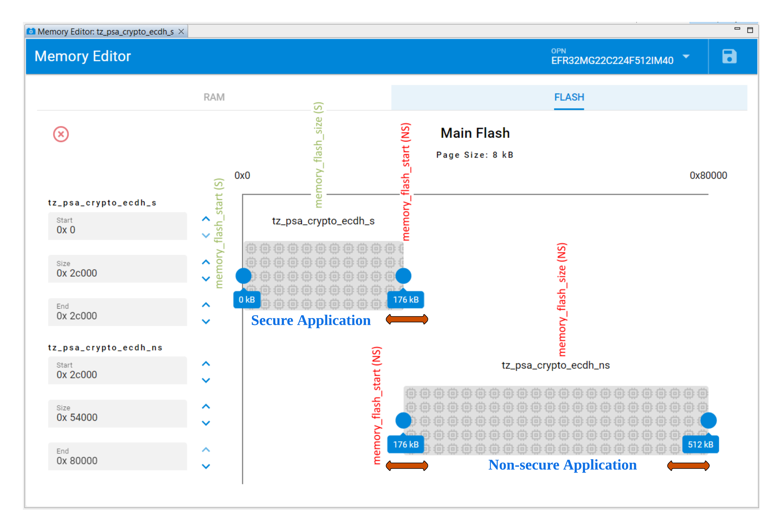Image resolution: width=781 pixels, height=532 pixels.
Task: Close the Memory Editor tz_psa_crypto_ecdh_s tab
Action: click(x=181, y=32)
